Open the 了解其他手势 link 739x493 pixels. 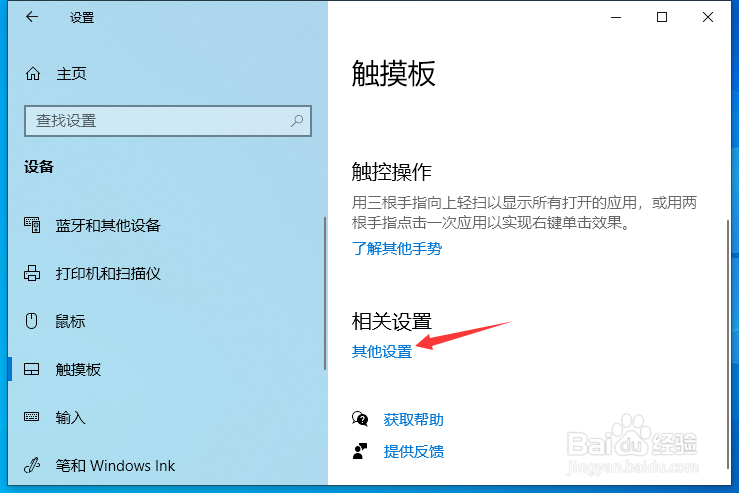click(x=397, y=248)
